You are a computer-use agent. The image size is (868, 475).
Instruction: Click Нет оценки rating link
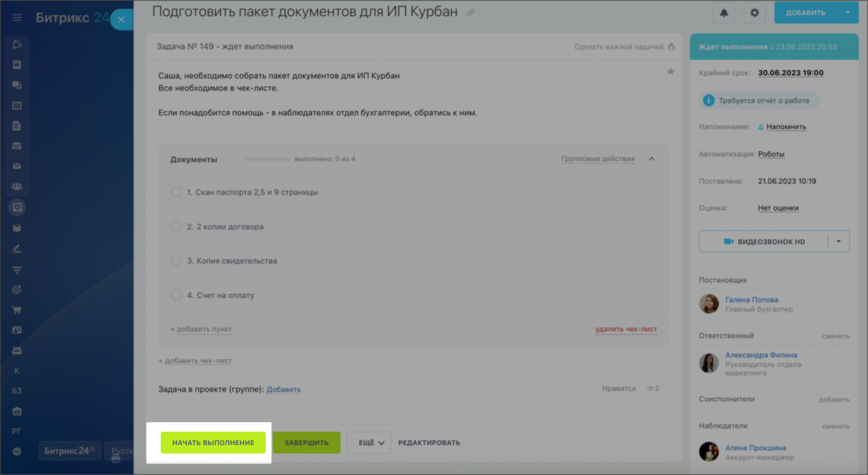778,208
